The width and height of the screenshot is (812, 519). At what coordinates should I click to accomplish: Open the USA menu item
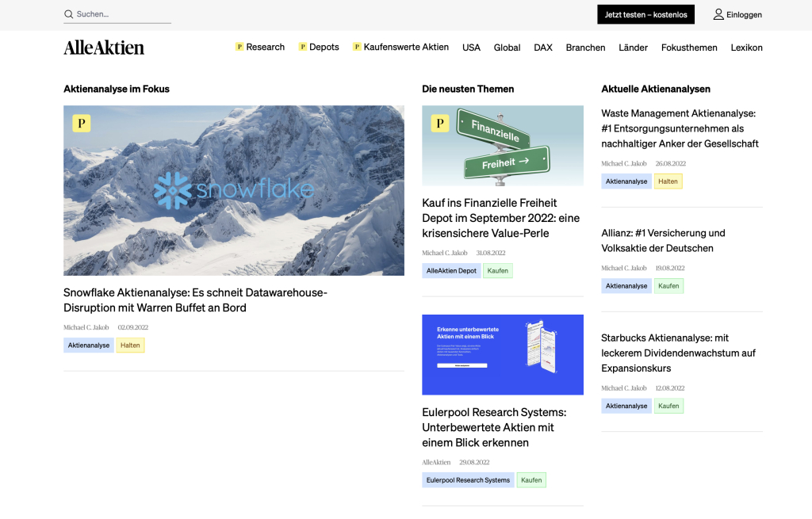click(x=471, y=48)
